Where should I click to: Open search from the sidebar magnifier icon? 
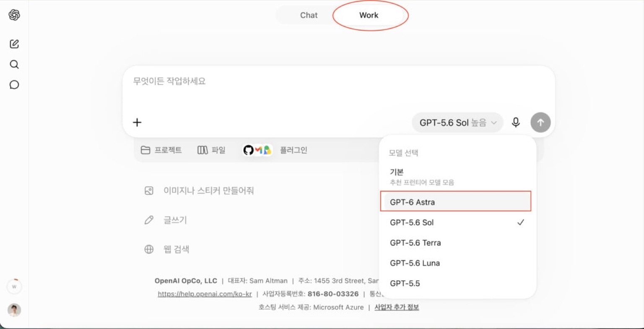click(x=14, y=64)
